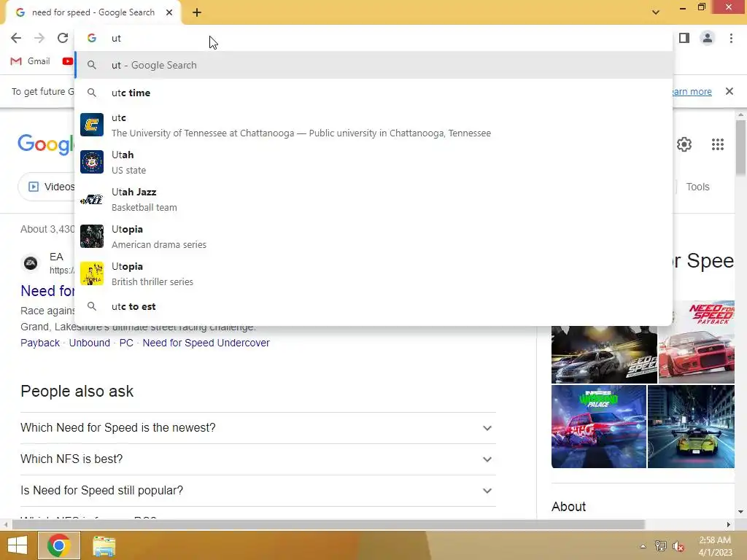Click the Utah state seal icon
The width and height of the screenshot is (747, 560).
92,163
